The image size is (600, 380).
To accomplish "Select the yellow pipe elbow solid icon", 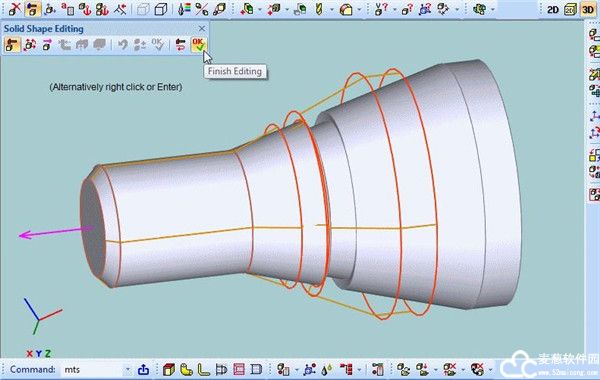I will [186, 369].
